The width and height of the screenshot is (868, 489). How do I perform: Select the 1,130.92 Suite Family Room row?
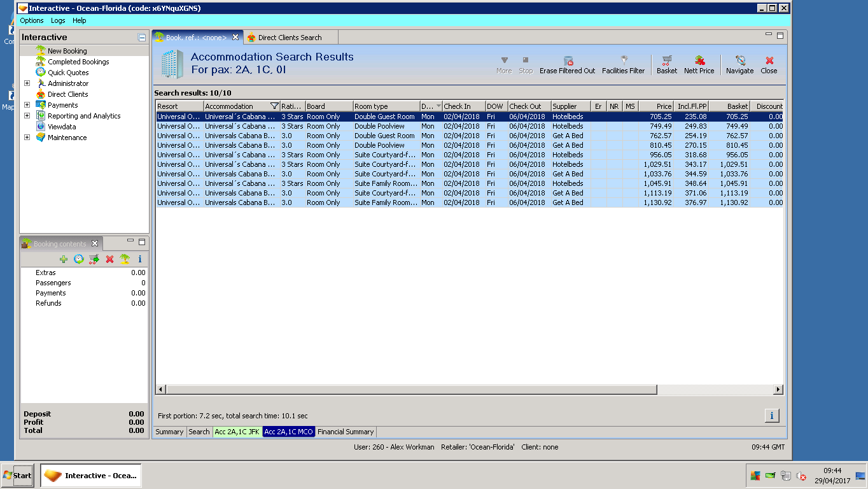[470, 202]
